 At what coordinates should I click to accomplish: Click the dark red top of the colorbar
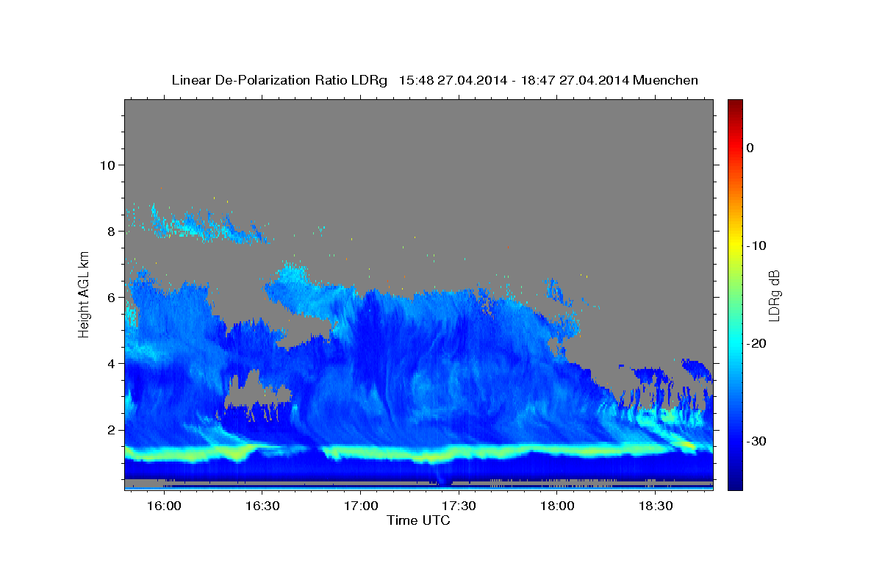[x=735, y=107]
